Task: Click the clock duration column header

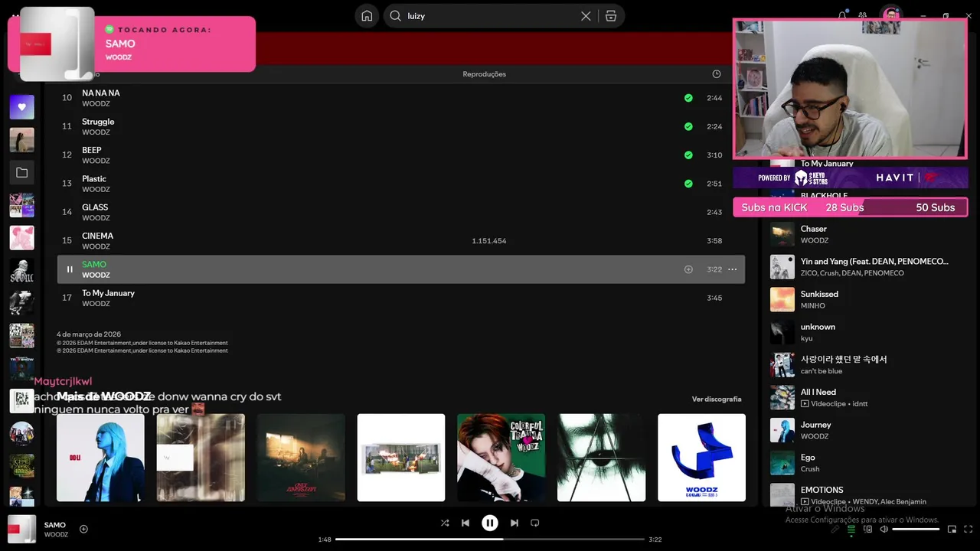Action: 717,74
